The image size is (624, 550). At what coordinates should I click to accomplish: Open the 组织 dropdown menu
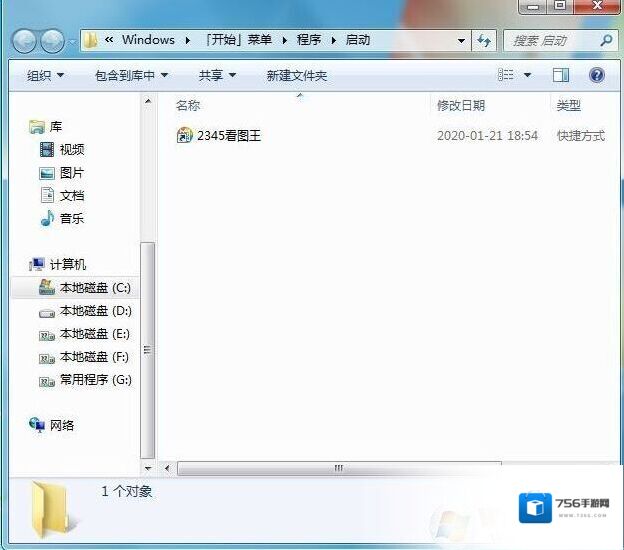(x=45, y=75)
